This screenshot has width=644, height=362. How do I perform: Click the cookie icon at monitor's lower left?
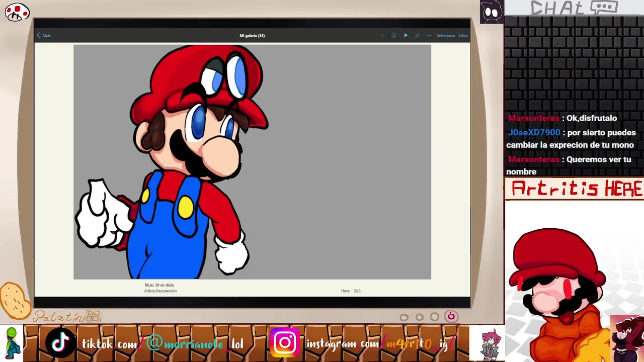pos(15,301)
